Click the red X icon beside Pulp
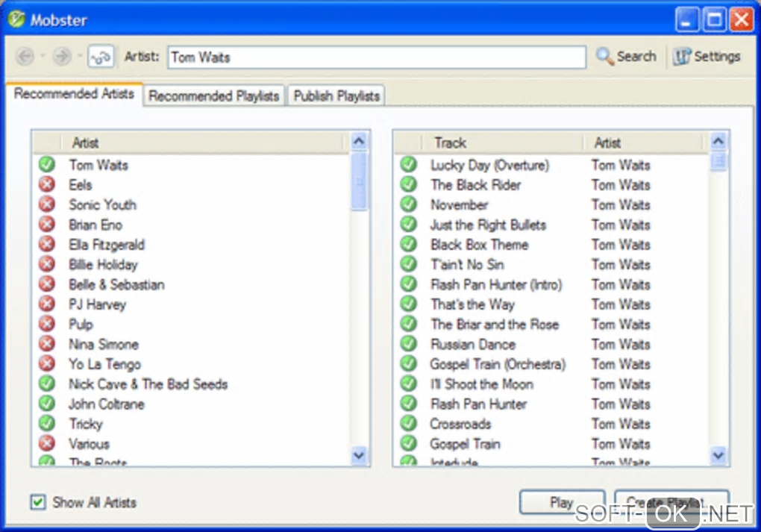This screenshot has height=532, width=761. point(47,324)
